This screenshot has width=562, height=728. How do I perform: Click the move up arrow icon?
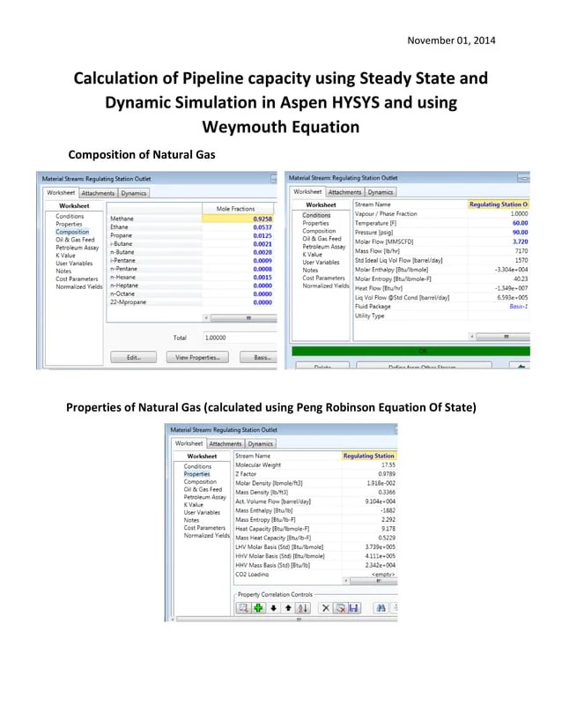[288, 608]
